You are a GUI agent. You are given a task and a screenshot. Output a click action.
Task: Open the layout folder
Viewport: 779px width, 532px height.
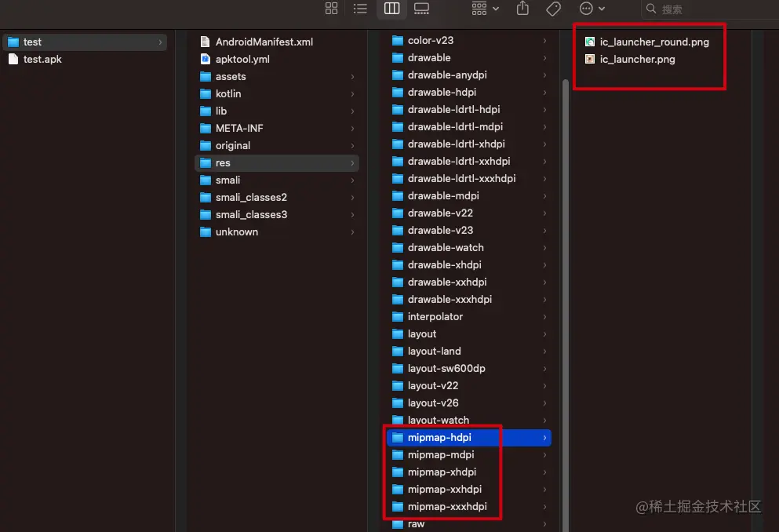coord(469,333)
